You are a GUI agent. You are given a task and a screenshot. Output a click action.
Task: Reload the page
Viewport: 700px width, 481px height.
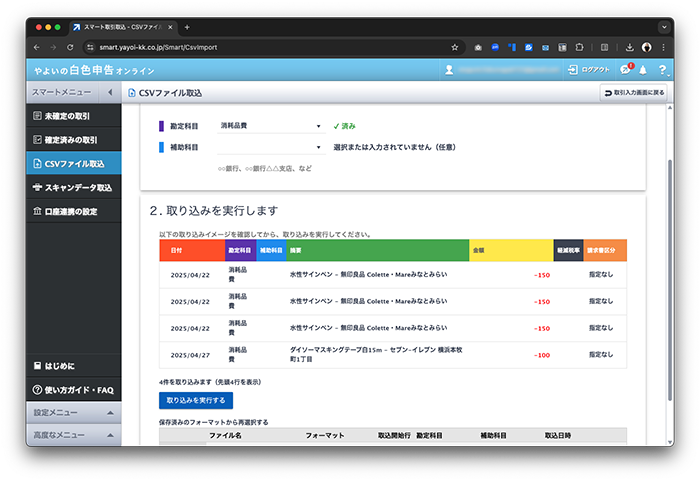(70, 47)
